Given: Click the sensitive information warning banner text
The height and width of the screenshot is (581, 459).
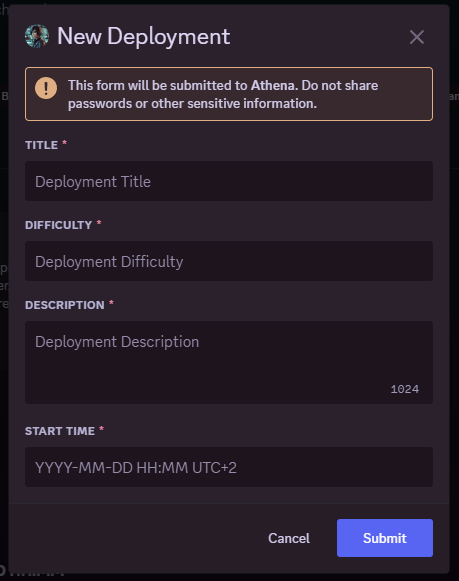Looking at the screenshot, I should pos(223,94).
